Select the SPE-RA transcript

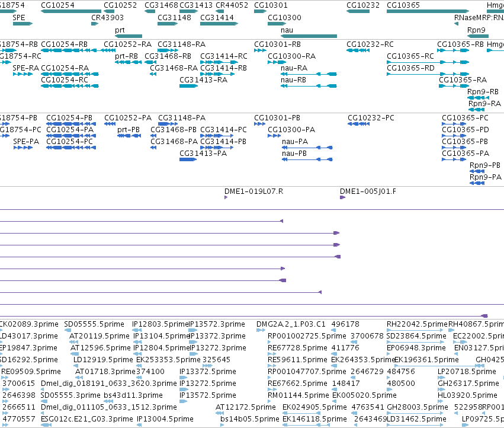(25, 68)
